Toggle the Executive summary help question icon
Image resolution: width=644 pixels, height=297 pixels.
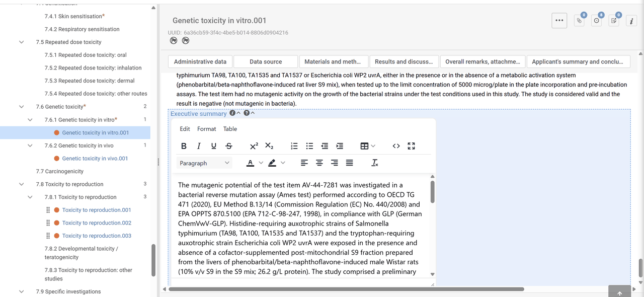click(x=247, y=113)
